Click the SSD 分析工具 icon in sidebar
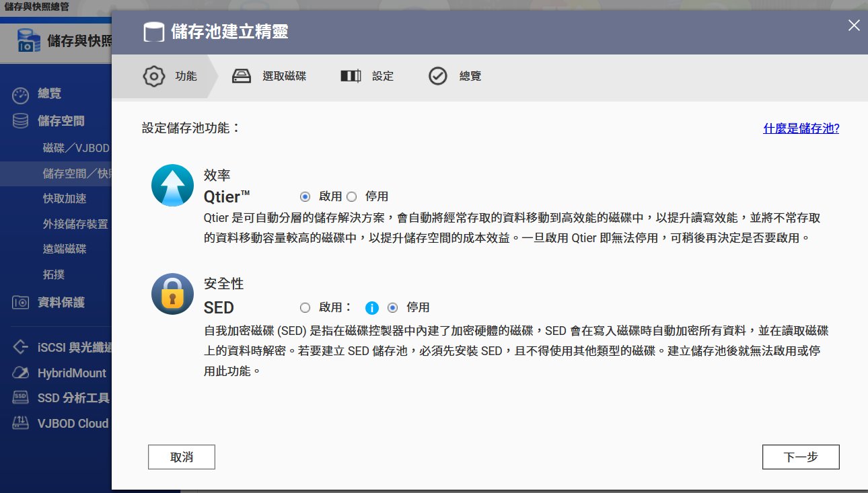The height and width of the screenshot is (493, 868). (21, 397)
